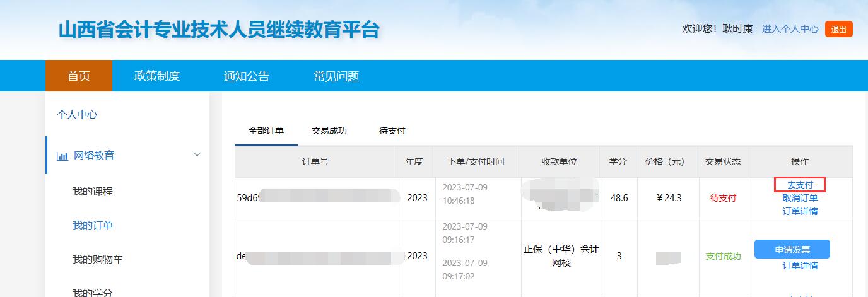
Task: Open 我的购物车 in the sidebar
Action: [x=98, y=259]
